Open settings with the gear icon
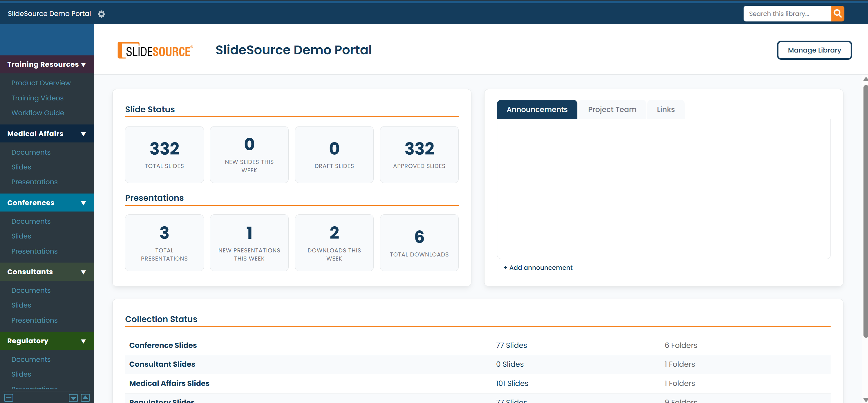Screen dimensions: 868x403 click(x=102, y=14)
